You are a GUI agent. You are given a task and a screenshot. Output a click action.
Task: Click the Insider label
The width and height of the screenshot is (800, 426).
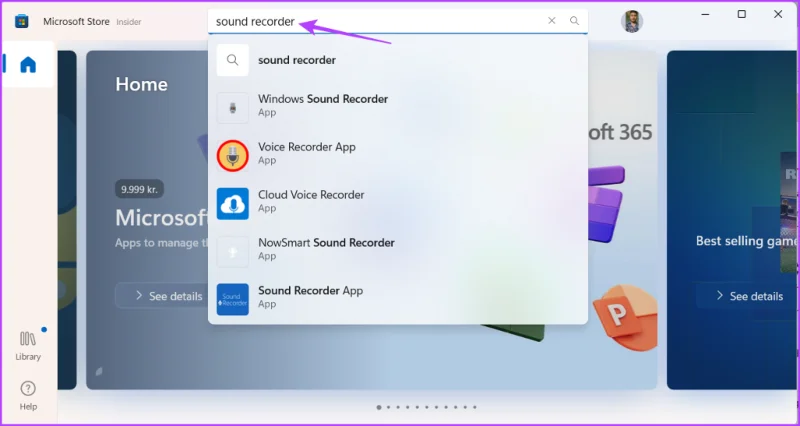[129, 22]
